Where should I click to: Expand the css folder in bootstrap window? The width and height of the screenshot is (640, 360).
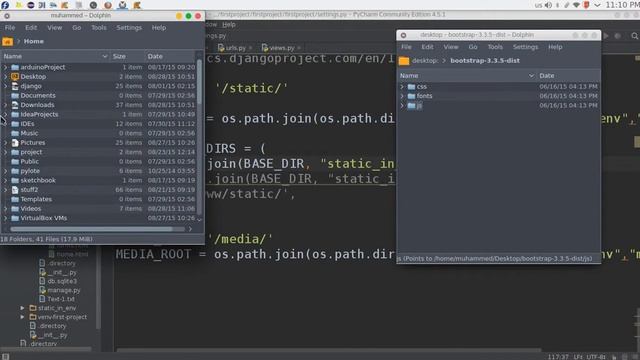click(x=402, y=87)
